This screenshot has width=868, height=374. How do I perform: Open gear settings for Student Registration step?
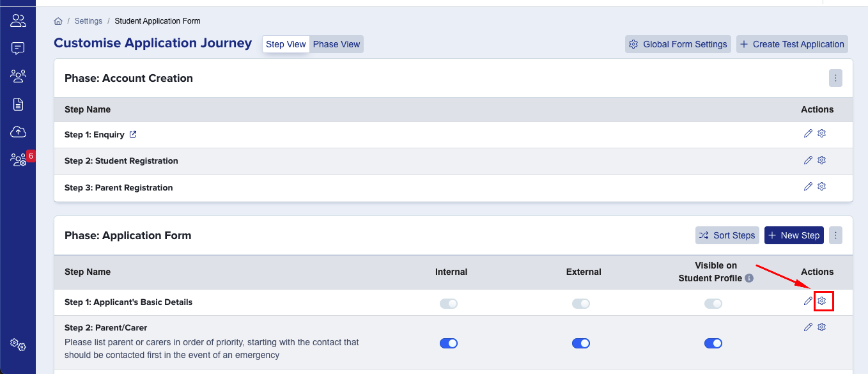pos(822,160)
